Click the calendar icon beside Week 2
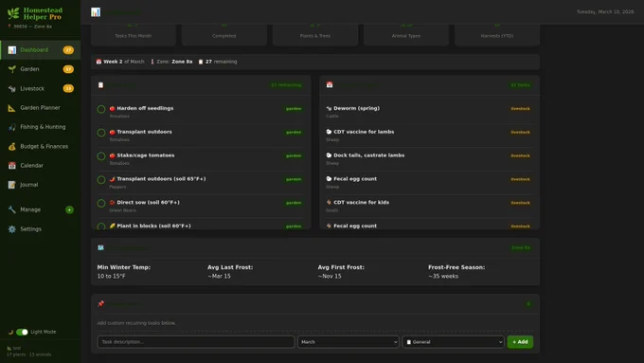644x363 pixels. coord(98,62)
